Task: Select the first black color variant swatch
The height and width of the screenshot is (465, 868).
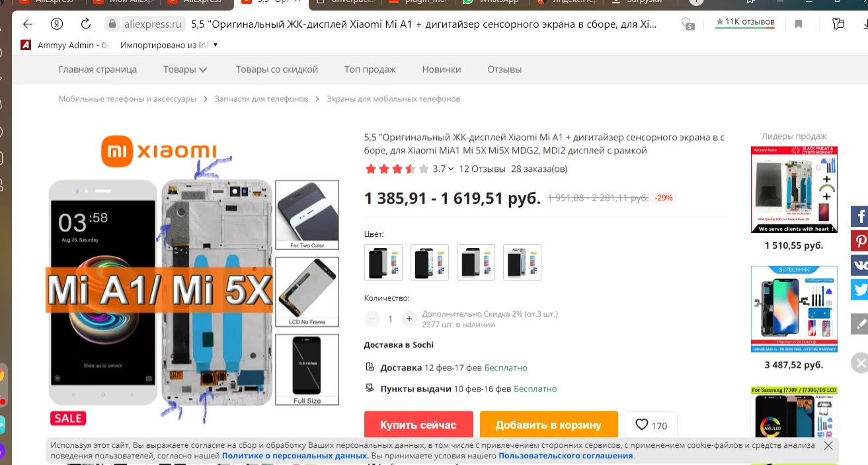Action: (x=383, y=263)
